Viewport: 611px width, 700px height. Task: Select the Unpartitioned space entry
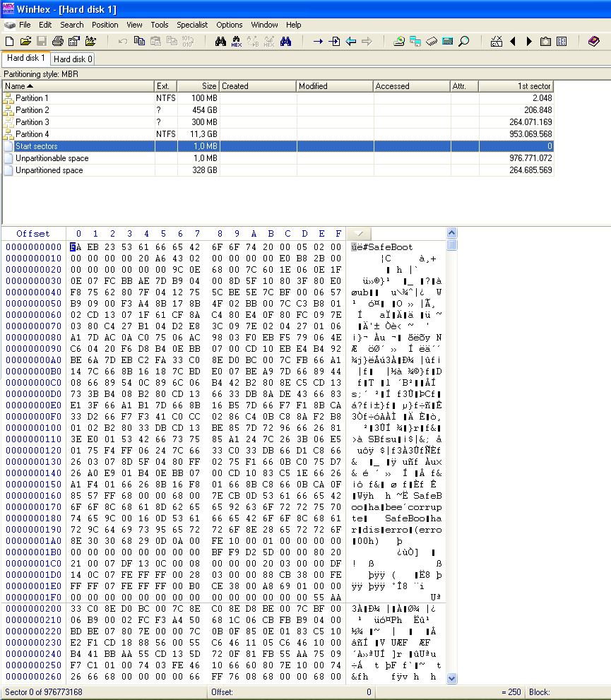(x=278, y=170)
